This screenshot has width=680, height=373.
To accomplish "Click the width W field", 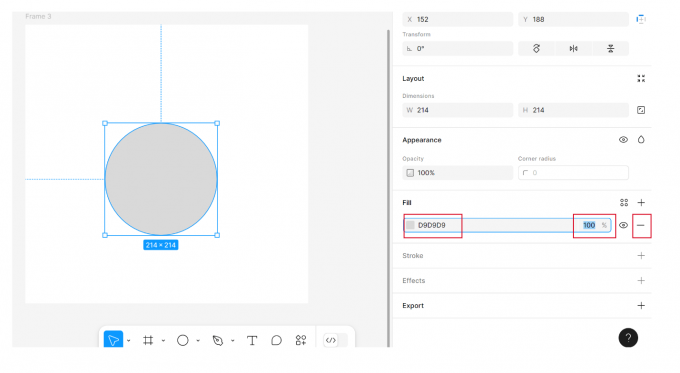I will click(458, 110).
